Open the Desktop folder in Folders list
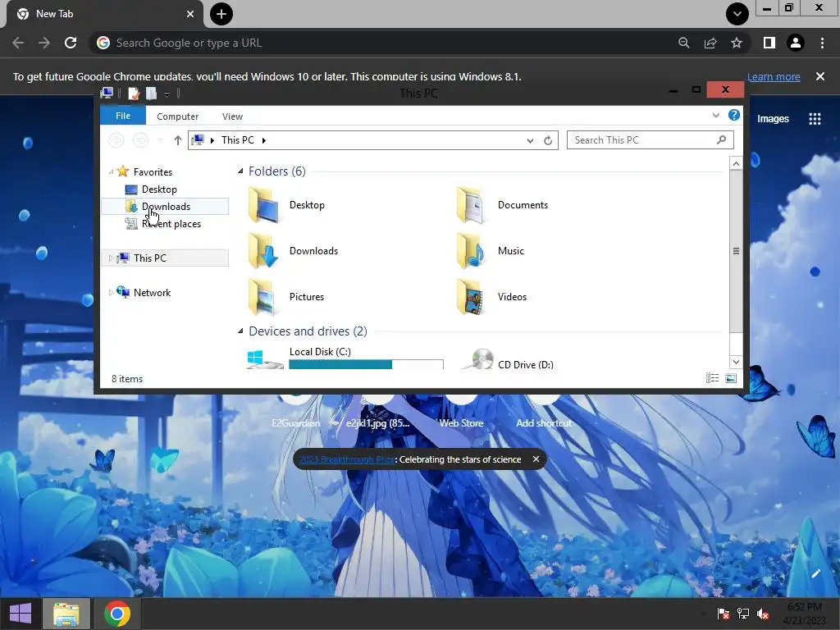The width and height of the screenshot is (840, 630). click(x=286, y=205)
